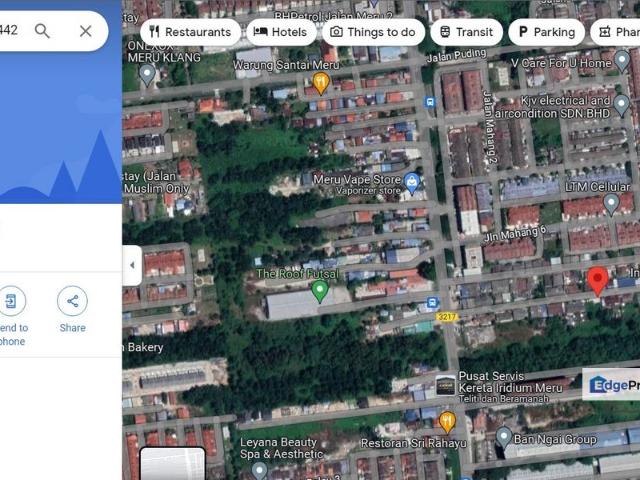Open Warung Santai Meru restaurant pin
Viewport: 640px width, 480px height.
pyautogui.click(x=321, y=83)
